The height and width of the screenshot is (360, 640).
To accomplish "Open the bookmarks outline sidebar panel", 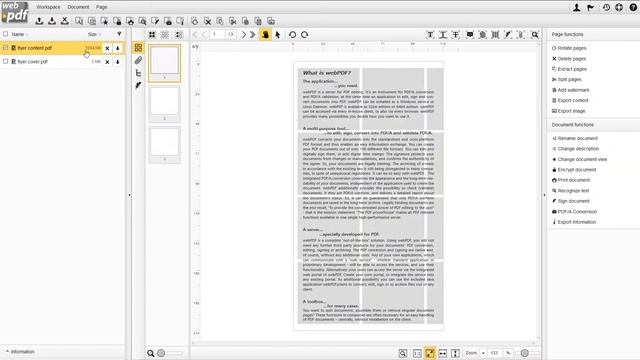I will (x=138, y=73).
